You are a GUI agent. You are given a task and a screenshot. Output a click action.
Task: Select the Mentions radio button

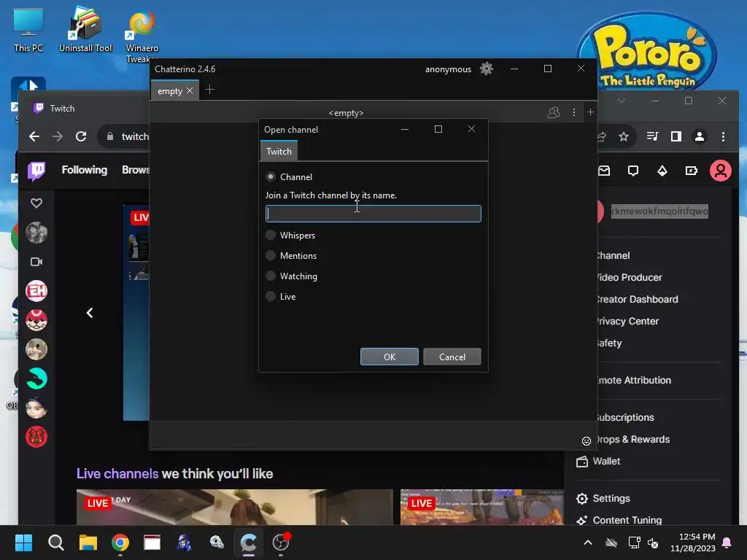point(271,256)
